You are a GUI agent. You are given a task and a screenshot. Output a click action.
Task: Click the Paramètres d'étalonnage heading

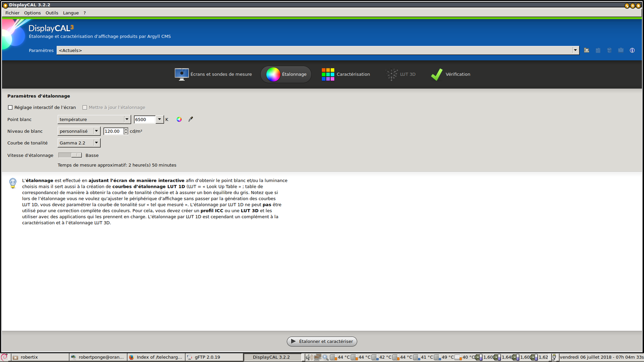[38, 96]
